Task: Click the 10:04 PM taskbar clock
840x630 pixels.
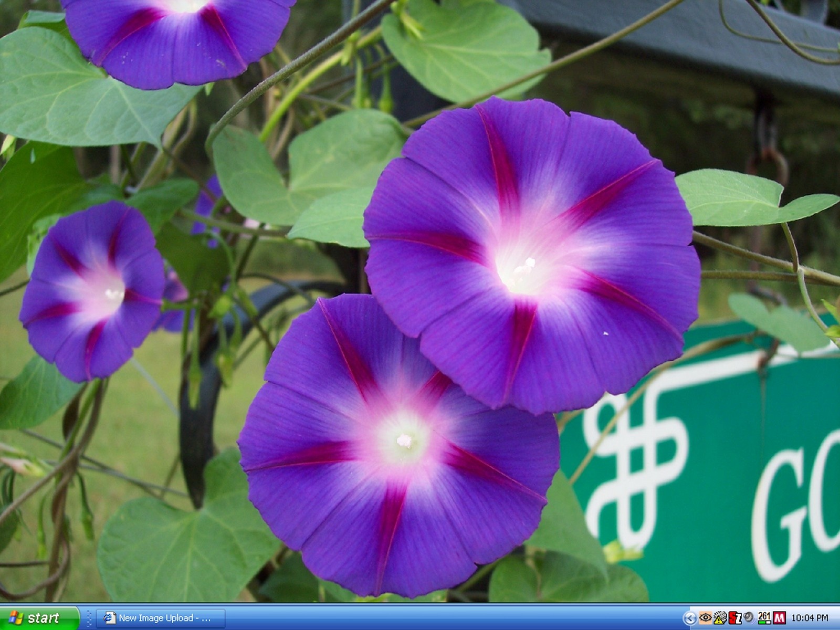Action: [810, 618]
